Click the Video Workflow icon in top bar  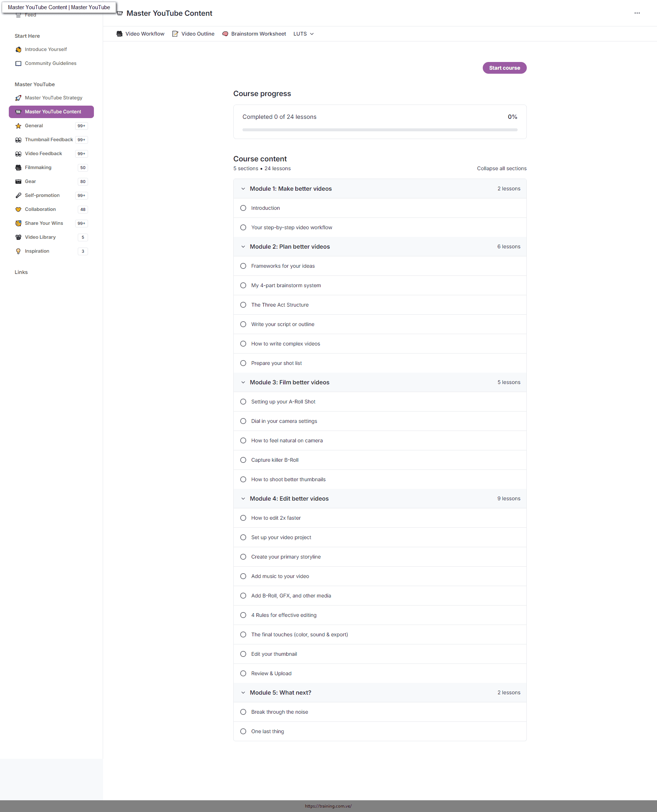pos(120,34)
